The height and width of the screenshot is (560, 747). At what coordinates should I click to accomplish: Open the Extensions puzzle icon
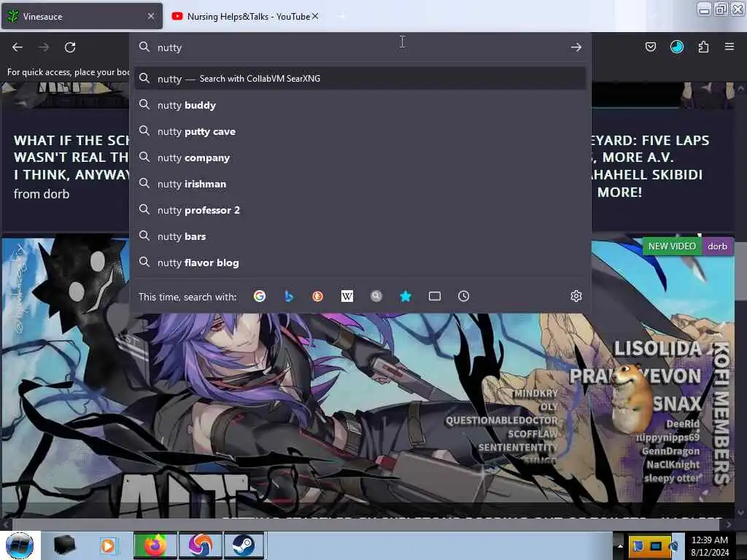703,47
